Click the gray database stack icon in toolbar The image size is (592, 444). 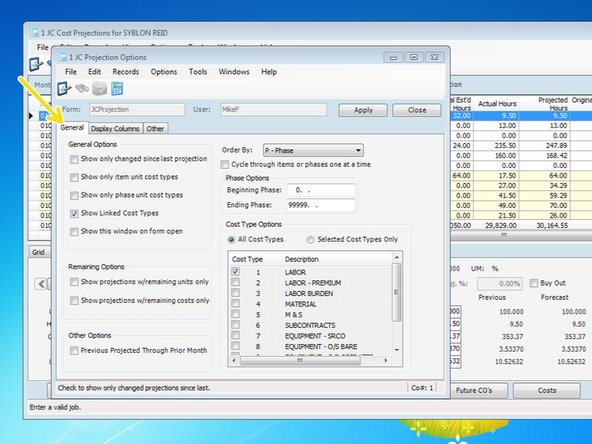coord(100,89)
